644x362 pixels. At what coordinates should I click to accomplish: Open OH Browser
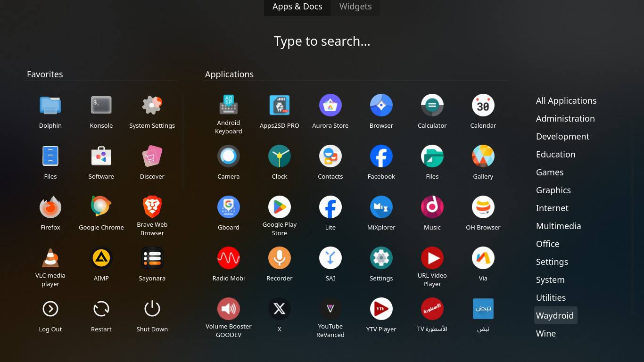[483, 207]
